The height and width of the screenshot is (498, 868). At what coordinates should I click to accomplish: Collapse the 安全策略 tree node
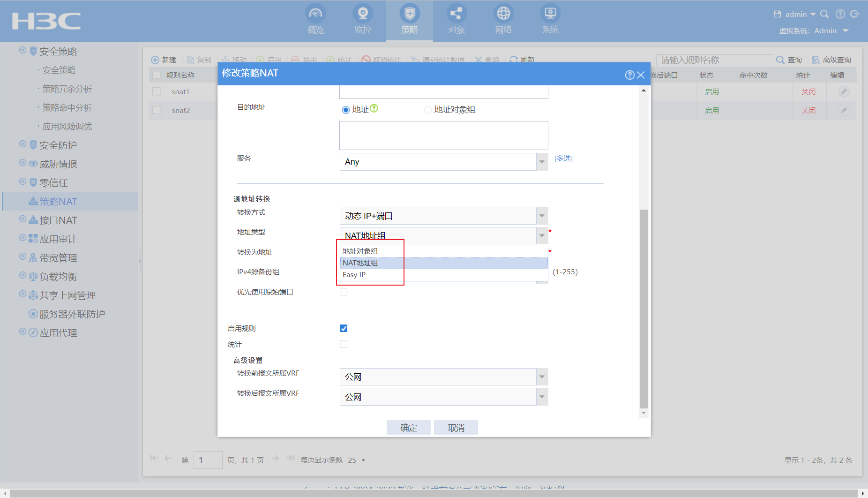click(22, 50)
